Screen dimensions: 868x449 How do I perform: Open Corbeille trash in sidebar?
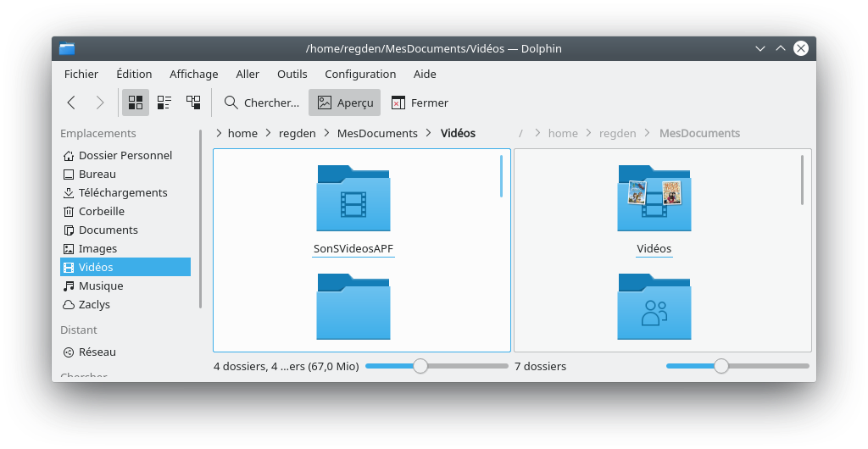tap(101, 211)
